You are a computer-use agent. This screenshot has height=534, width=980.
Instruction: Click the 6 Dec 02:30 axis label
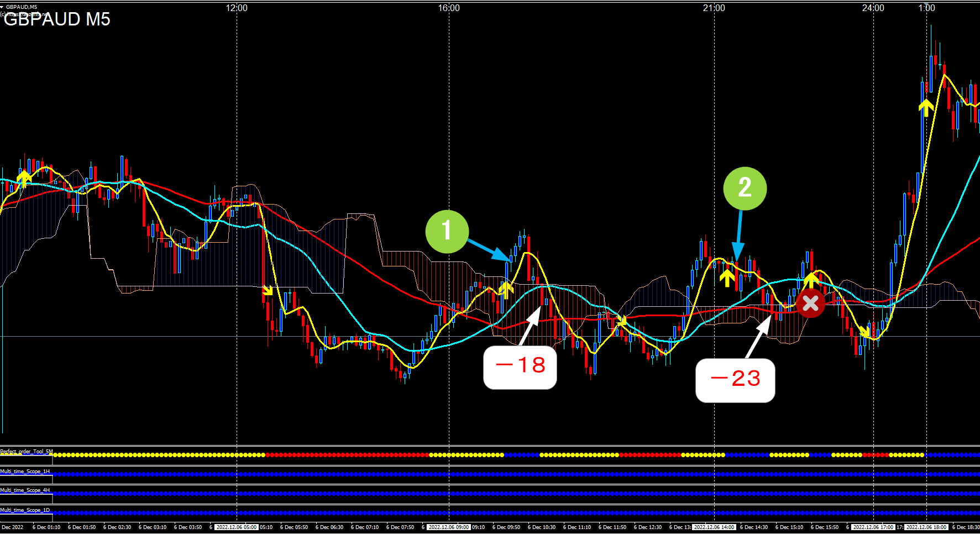coord(117,527)
